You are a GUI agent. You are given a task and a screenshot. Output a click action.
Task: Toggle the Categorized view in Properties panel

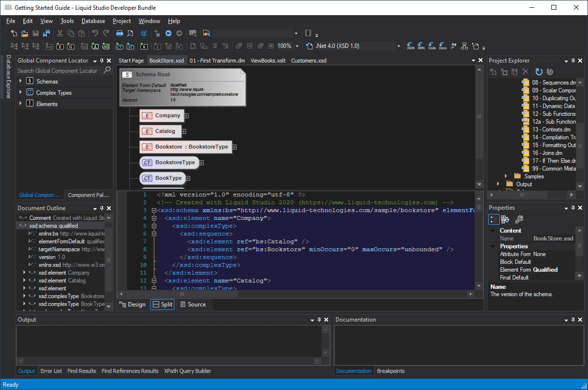(494, 219)
